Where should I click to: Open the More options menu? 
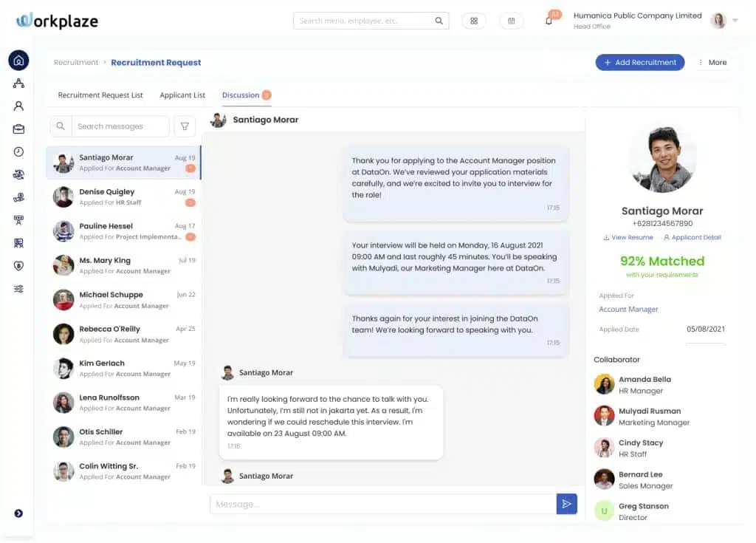[x=712, y=62]
